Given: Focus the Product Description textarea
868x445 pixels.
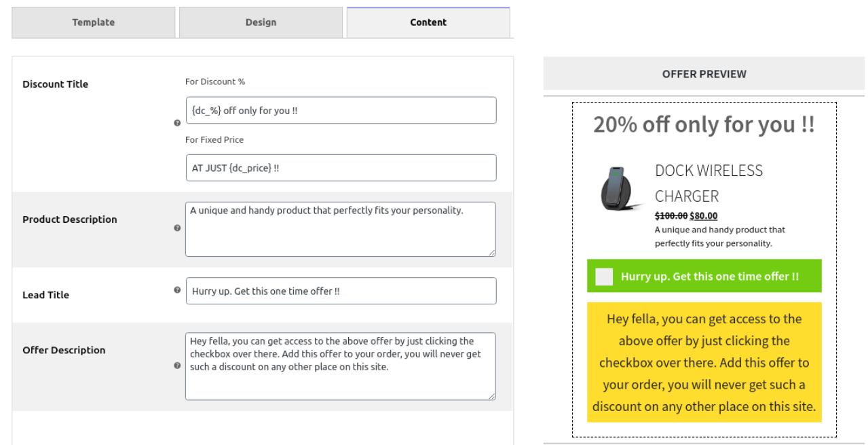Looking at the screenshot, I should tap(340, 230).
